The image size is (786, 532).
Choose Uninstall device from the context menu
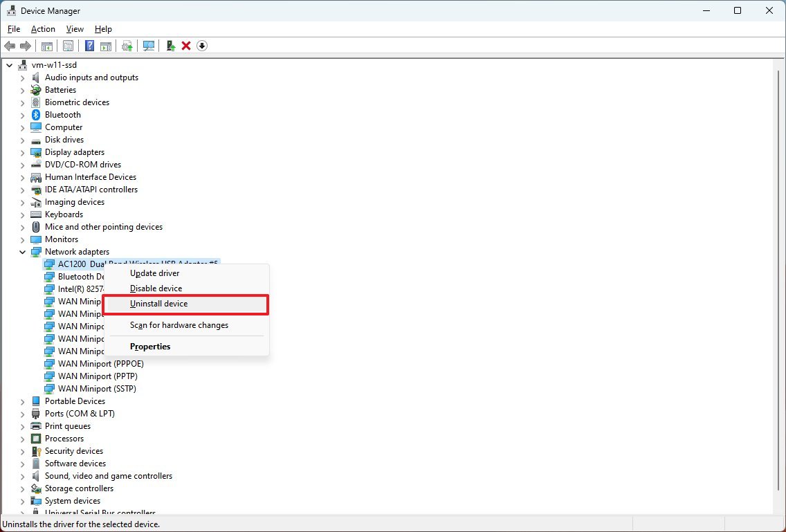tap(160, 304)
